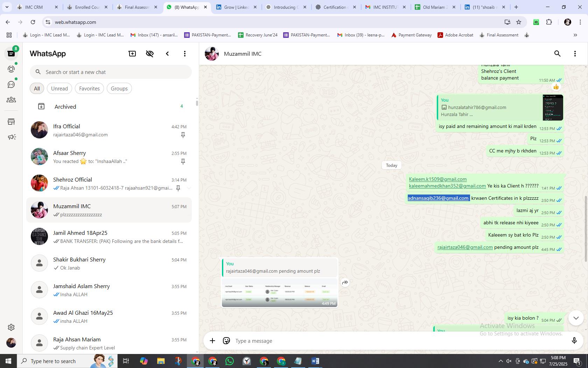Click the chat list scrollbar
Screen dimensions: 588x368
pos(197,103)
